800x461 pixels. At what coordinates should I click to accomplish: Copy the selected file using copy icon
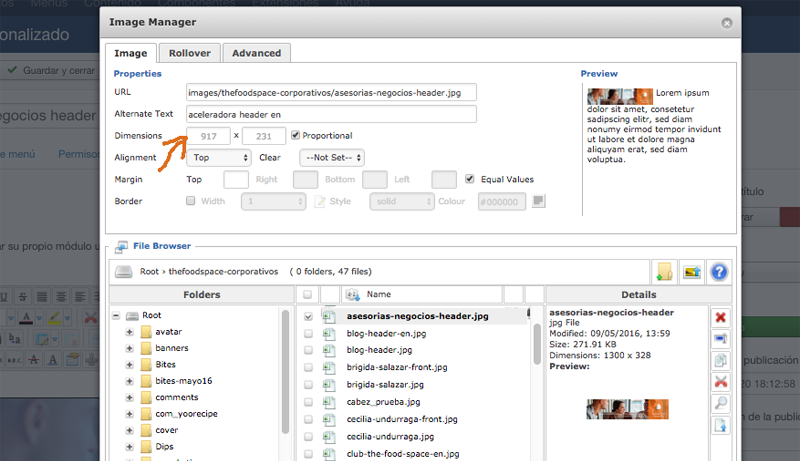(720, 361)
